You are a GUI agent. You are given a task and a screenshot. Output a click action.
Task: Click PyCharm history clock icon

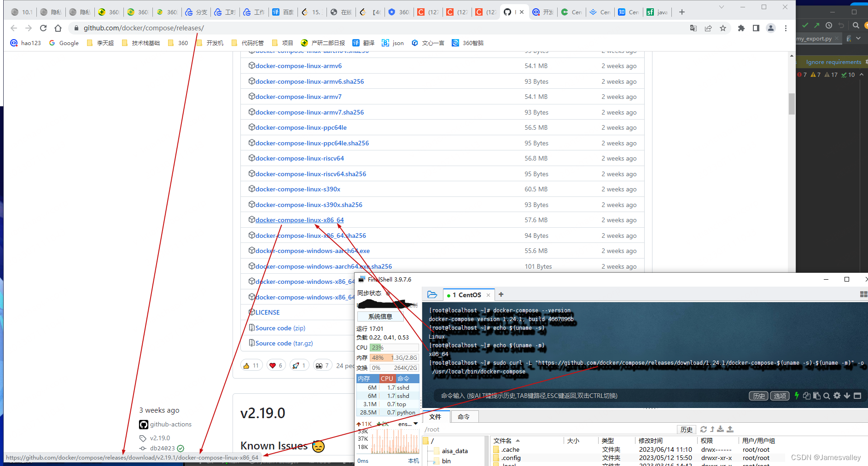[829, 25]
